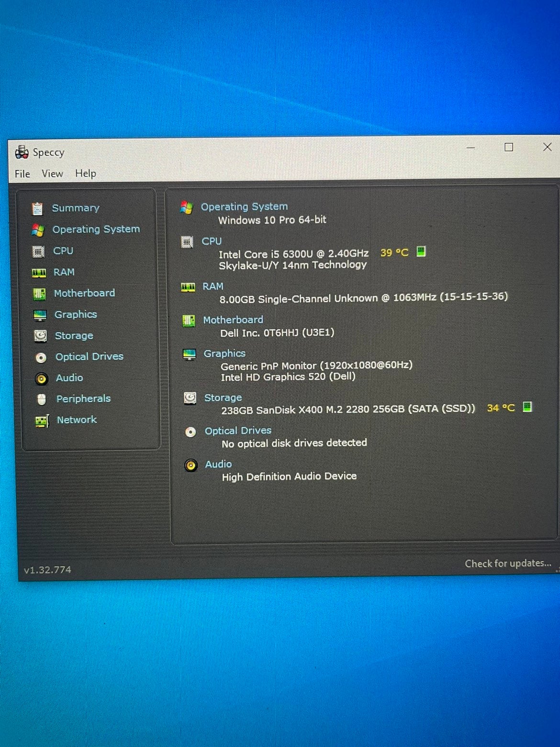The width and height of the screenshot is (560, 747).
Task: Select Audio label in the sidebar
Action: pyautogui.click(x=69, y=378)
